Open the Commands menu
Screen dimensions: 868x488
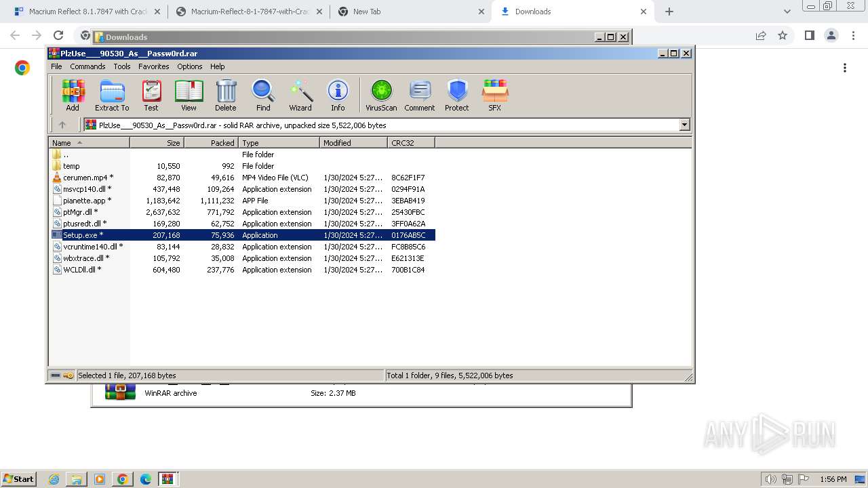(x=87, y=66)
